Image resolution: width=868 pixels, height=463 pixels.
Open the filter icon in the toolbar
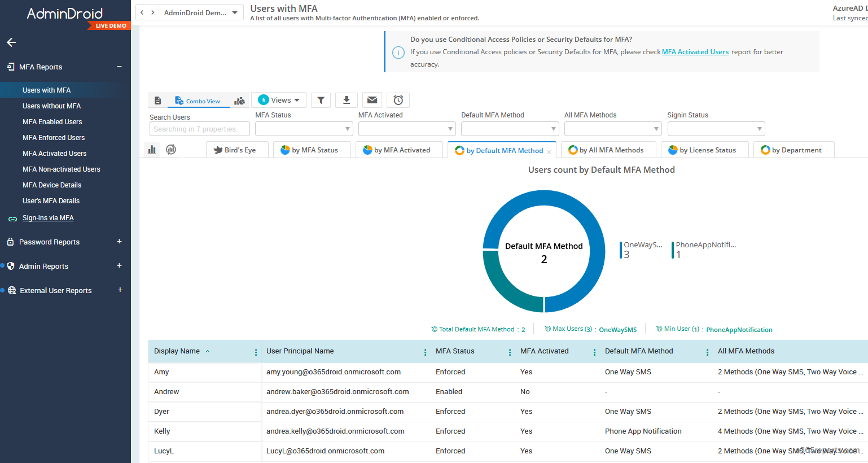click(x=321, y=100)
